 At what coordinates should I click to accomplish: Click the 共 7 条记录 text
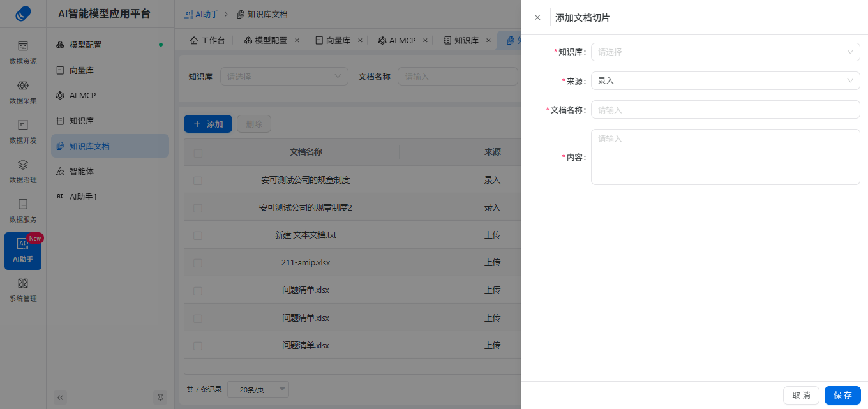(204, 389)
